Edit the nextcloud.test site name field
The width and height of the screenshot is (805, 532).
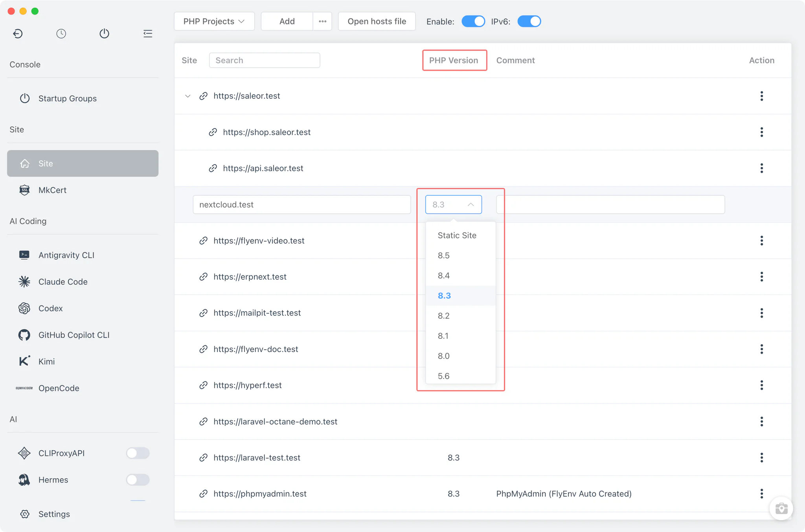301,204
